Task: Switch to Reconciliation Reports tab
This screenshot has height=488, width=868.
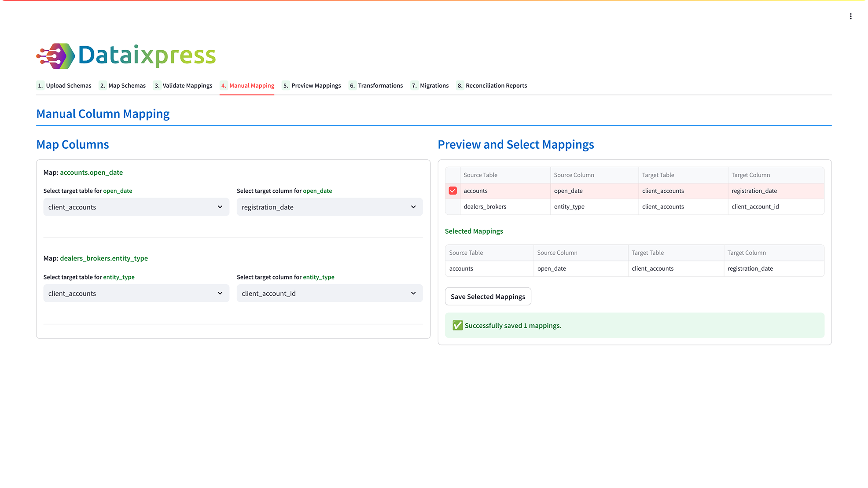Action: 491,85
